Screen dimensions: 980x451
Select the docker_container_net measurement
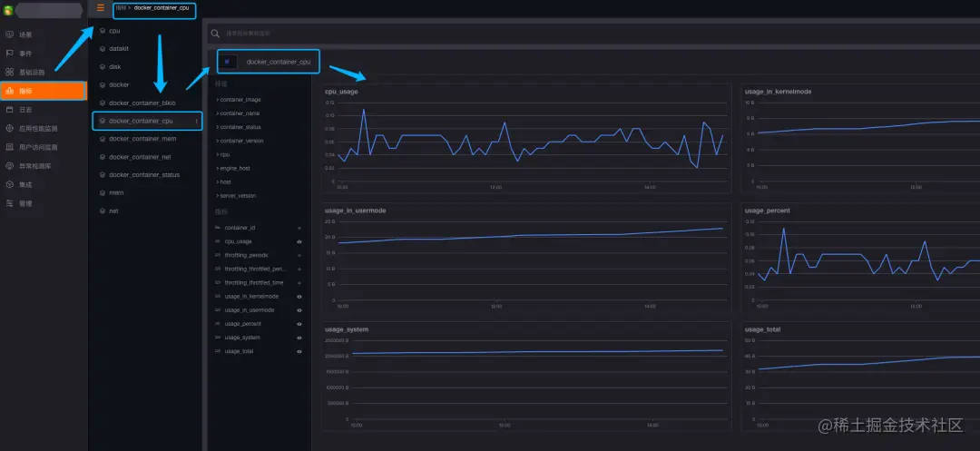point(140,157)
